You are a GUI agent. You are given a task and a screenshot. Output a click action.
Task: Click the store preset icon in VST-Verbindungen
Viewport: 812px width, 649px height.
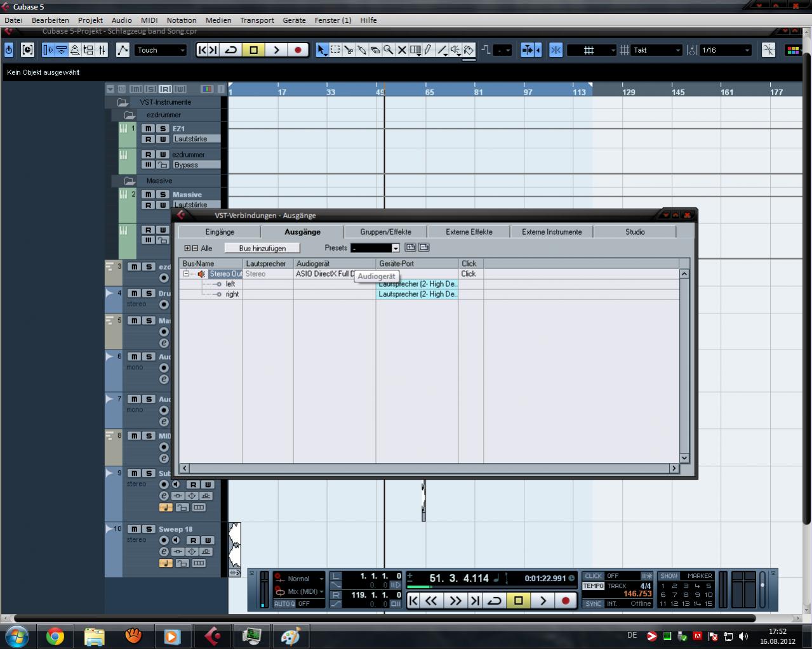[410, 247]
